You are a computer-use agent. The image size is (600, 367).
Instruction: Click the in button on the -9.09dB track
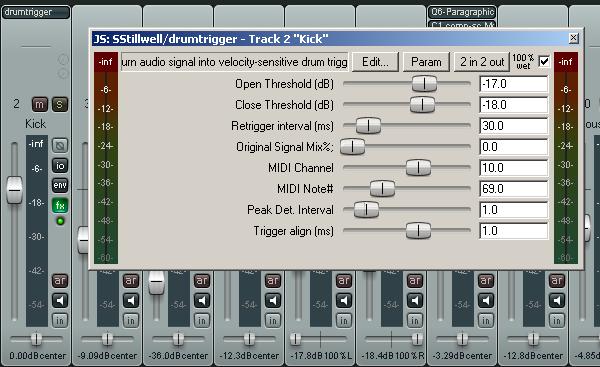131,321
